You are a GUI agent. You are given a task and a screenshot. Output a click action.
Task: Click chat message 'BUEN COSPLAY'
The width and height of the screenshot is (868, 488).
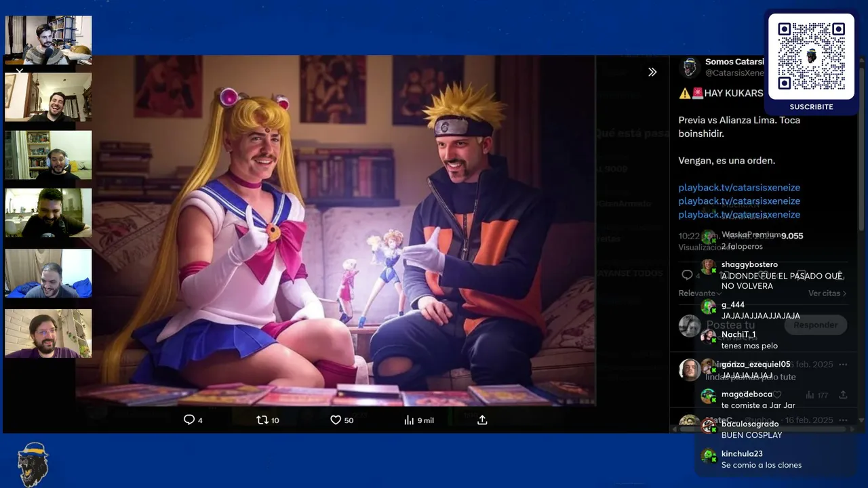pos(752,435)
